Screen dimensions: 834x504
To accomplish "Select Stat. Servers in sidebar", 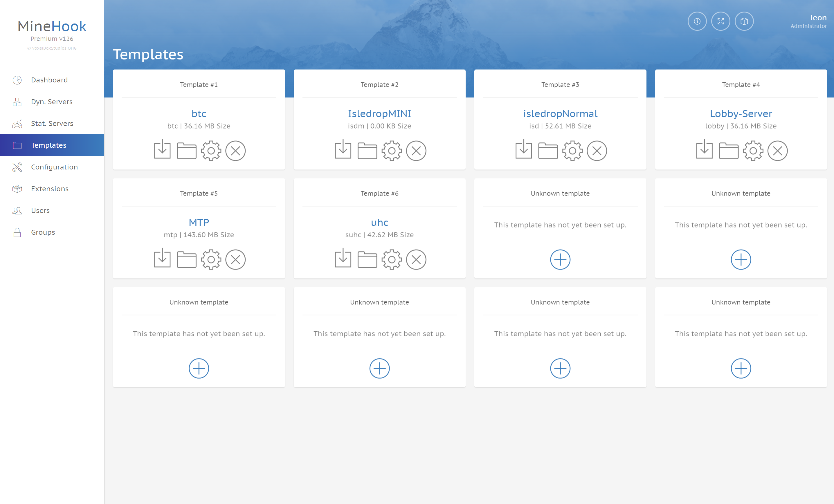I will point(52,124).
